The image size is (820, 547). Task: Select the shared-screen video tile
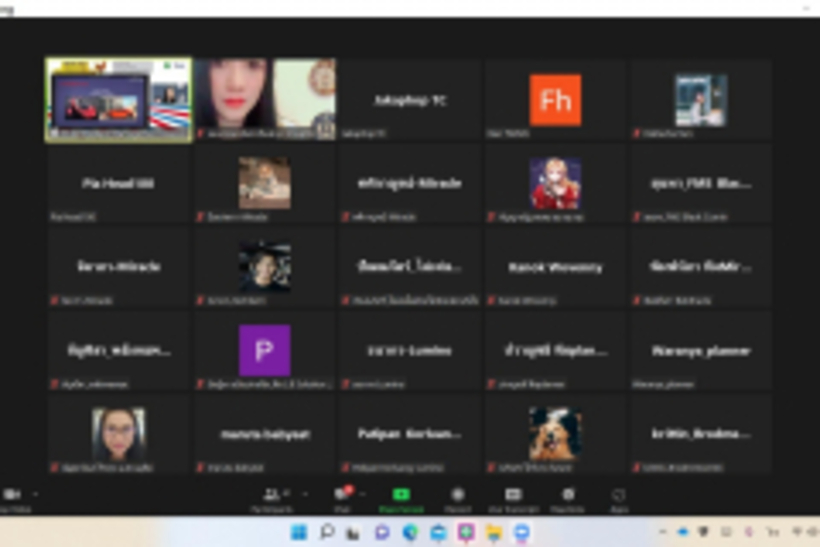(118, 99)
